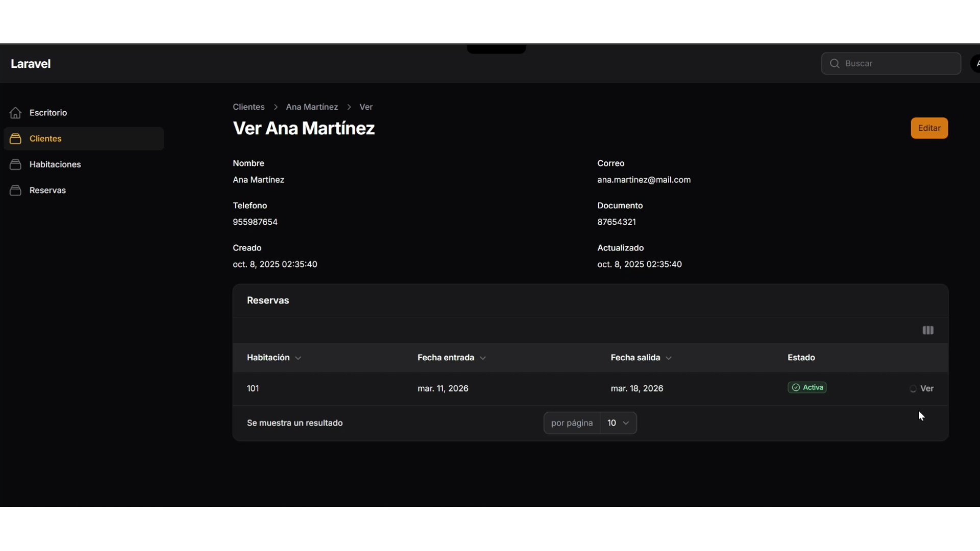
Task: Open Habitaciones in the sidebar
Action: point(55,164)
